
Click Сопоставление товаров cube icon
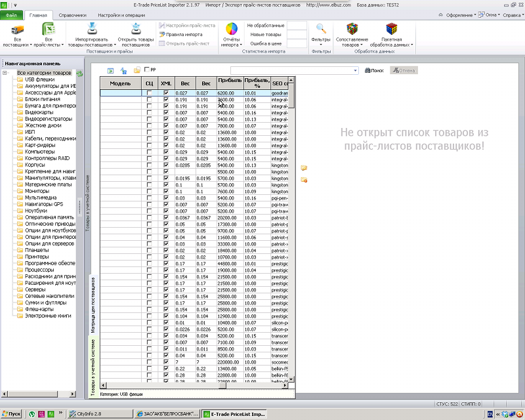click(x=352, y=29)
